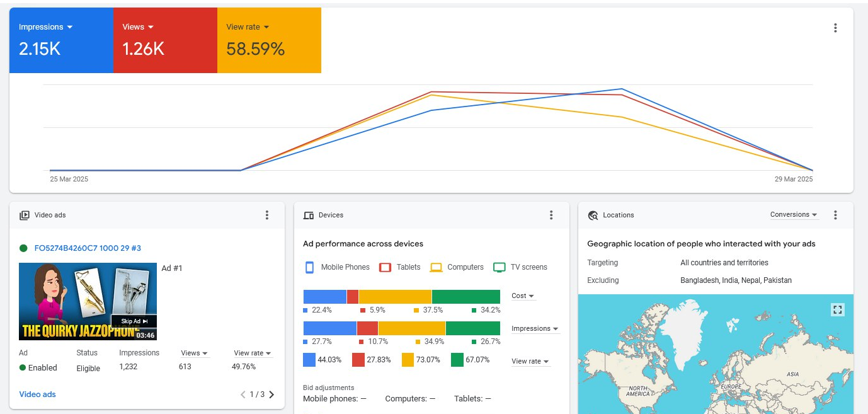The image size is (868, 414).
Task: Open Locations card three-dot menu
Action: (x=835, y=215)
